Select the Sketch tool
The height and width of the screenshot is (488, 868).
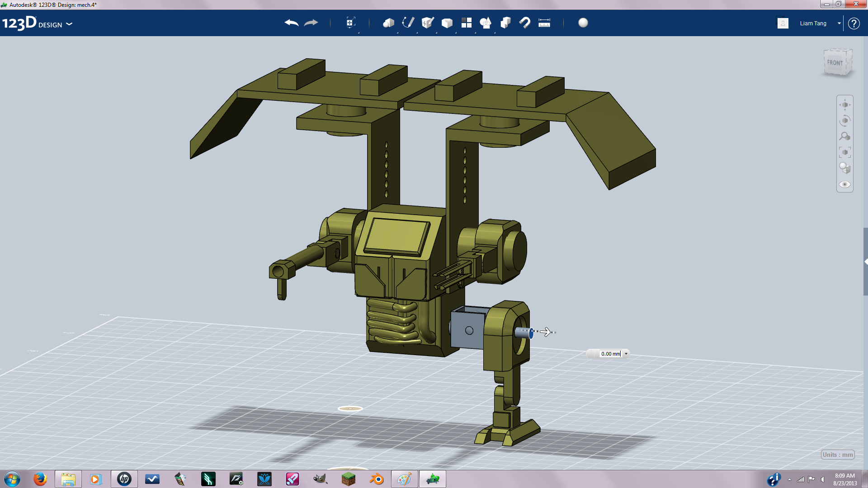408,23
